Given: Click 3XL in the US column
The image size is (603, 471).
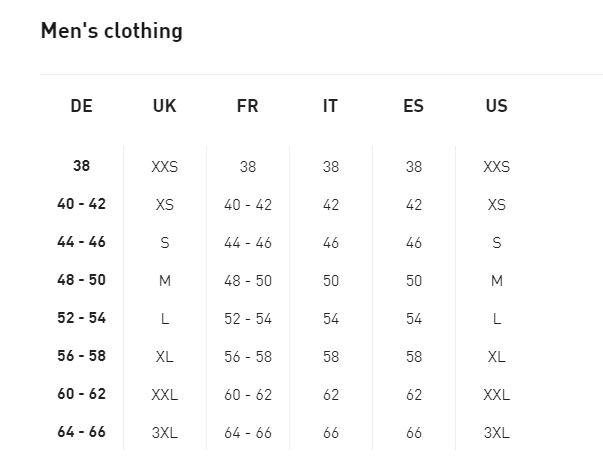Looking at the screenshot, I should point(496,433).
